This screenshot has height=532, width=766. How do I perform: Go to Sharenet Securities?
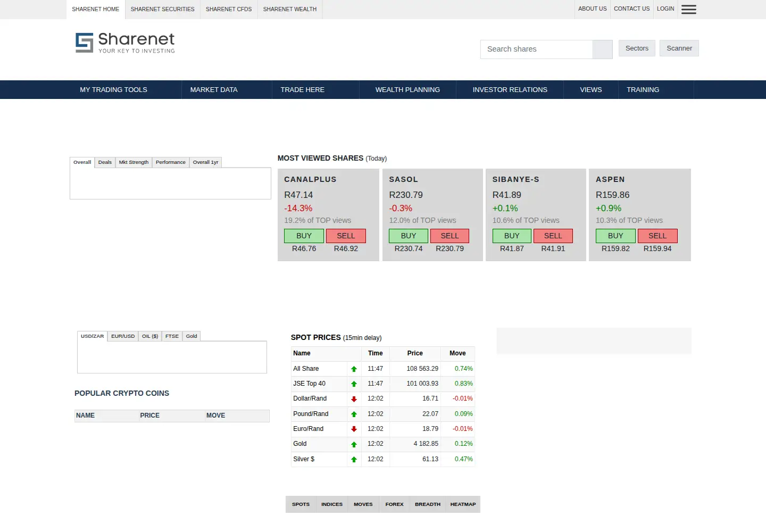(162, 9)
